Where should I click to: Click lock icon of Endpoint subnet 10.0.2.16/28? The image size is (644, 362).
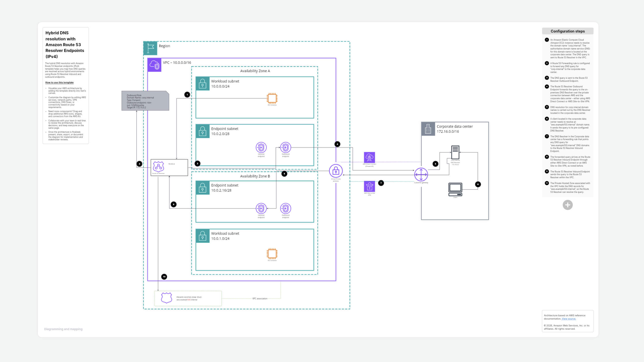(x=203, y=188)
